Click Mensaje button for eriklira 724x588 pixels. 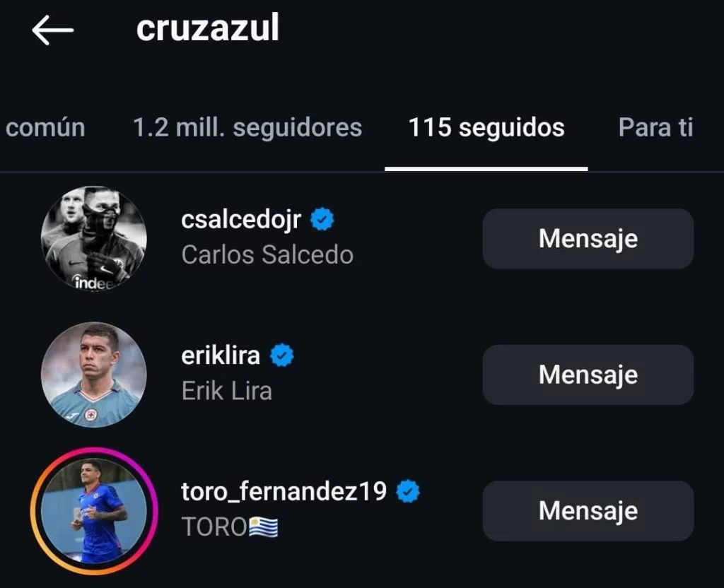click(x=588, y=375)
